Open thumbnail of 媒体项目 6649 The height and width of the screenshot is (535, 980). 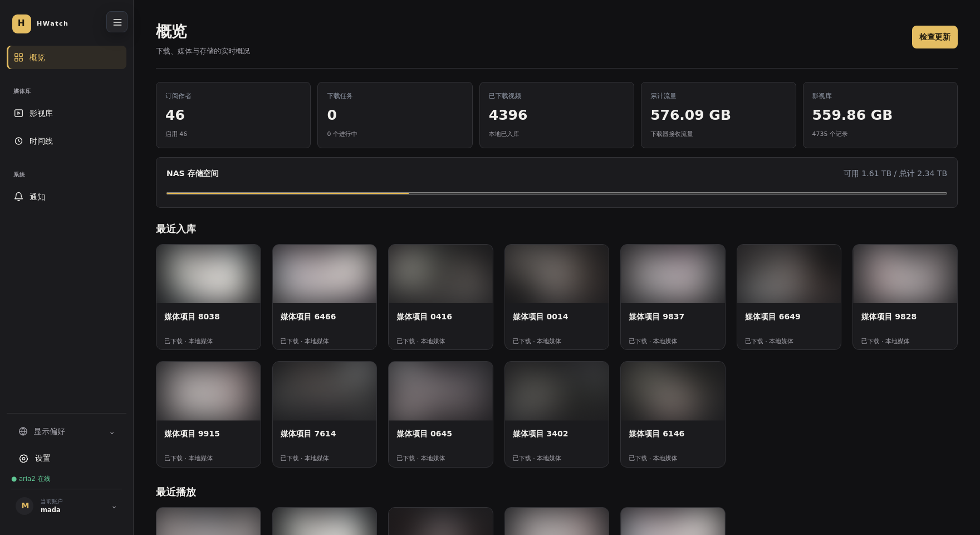pos(789,274)
